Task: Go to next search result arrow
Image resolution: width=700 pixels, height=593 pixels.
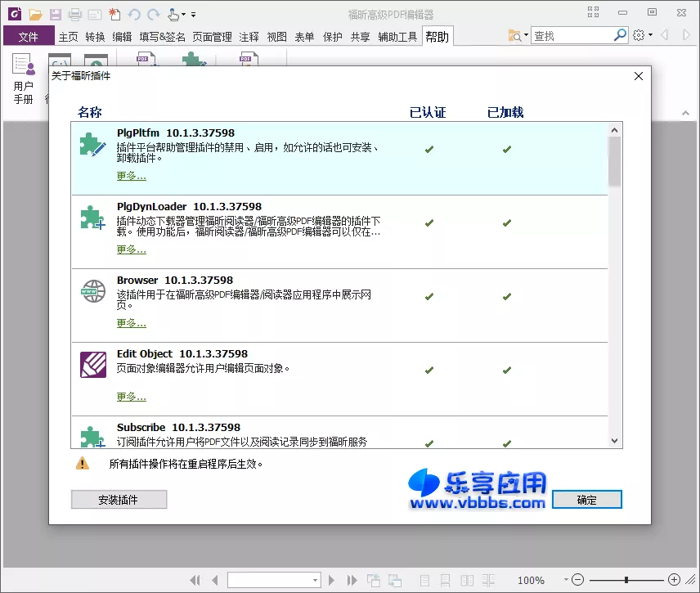Action: click(x=686, y=35)
